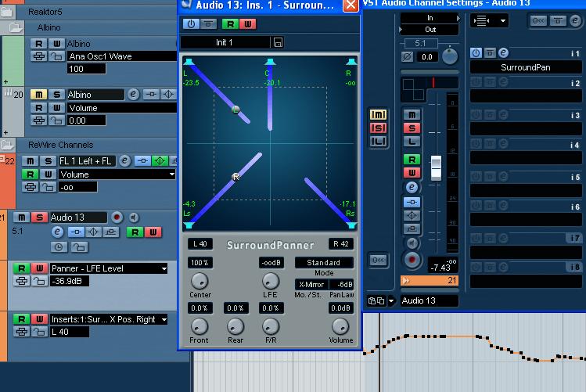586x392 pixels.
Task: Select the gray R pan handle ball
Action: [235, 177]
